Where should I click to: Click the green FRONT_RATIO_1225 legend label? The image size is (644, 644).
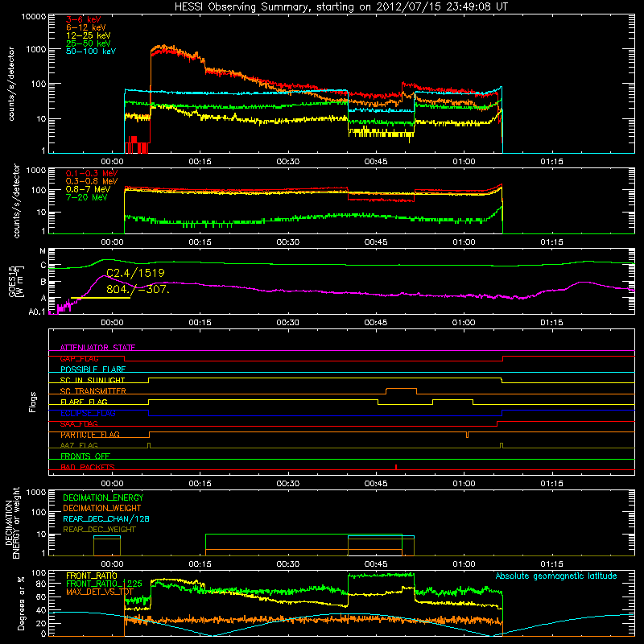tap(104, 584)
